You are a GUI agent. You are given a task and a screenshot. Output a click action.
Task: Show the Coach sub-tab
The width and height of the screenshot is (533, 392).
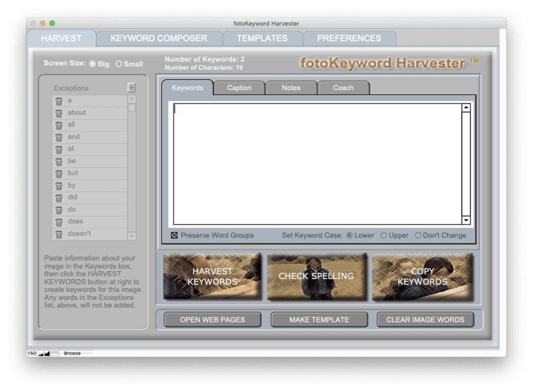tap(344, 87)
